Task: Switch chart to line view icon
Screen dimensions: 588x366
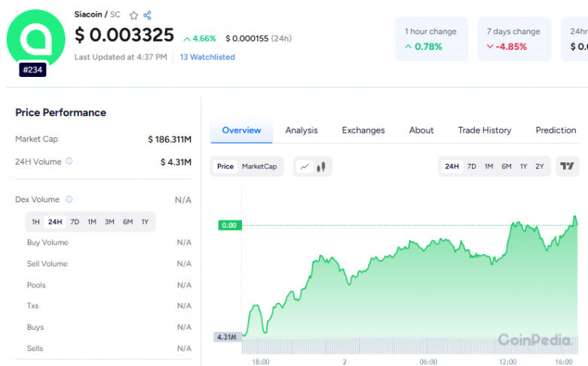Action: [x=305, y=166]
